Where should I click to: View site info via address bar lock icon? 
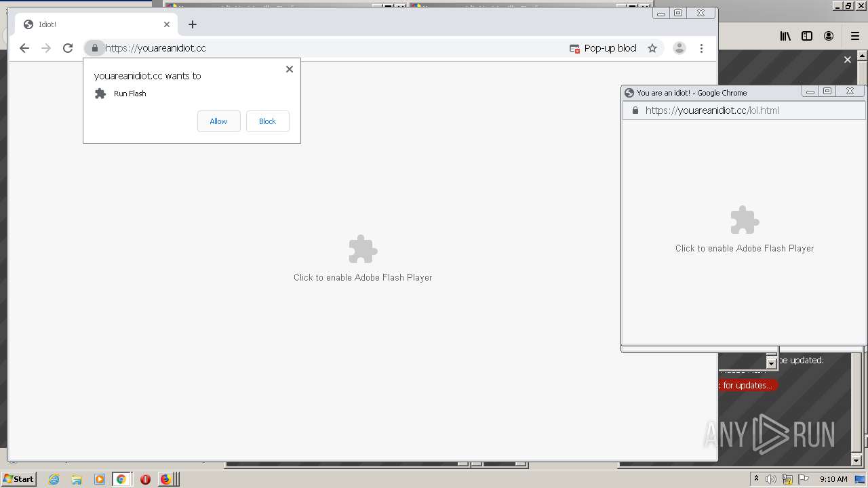(94, 48)
